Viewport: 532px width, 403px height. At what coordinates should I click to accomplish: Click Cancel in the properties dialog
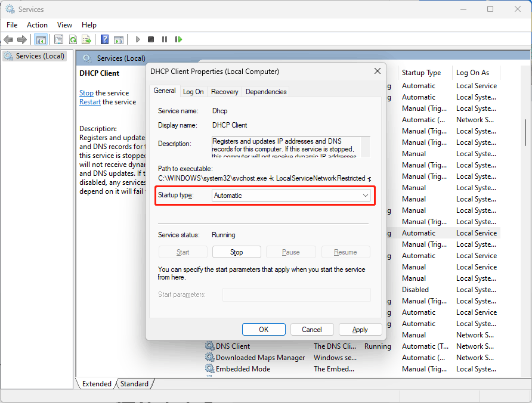pos(312,330)
